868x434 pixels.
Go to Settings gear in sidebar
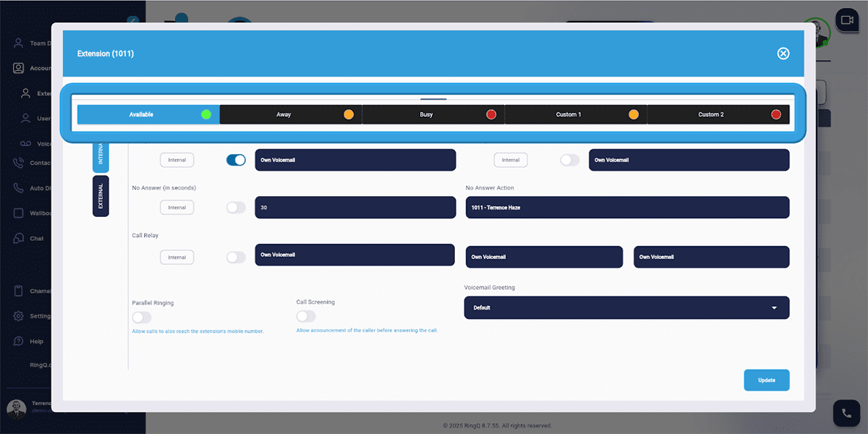tap(19, 316)
